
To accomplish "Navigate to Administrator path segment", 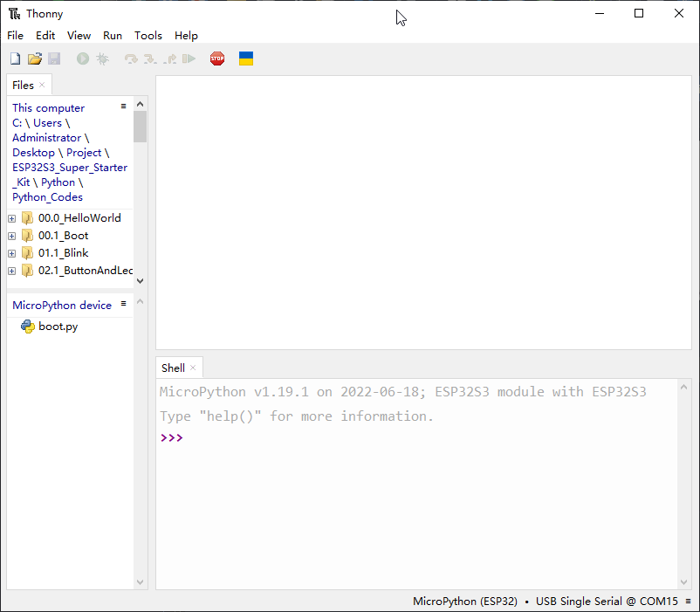I will click(x=47, y=137).
